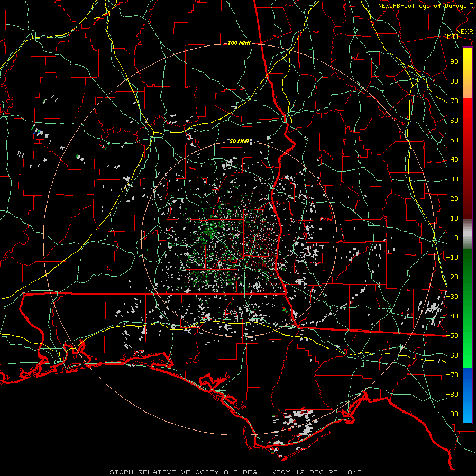Click the "90" value on the velocity scale
This screenshot has height=476, width=476.
pos(454,62)
